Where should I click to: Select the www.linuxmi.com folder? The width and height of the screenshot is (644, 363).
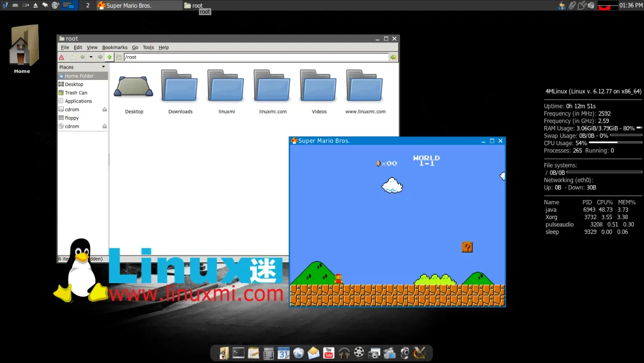[x=365, y=93]
